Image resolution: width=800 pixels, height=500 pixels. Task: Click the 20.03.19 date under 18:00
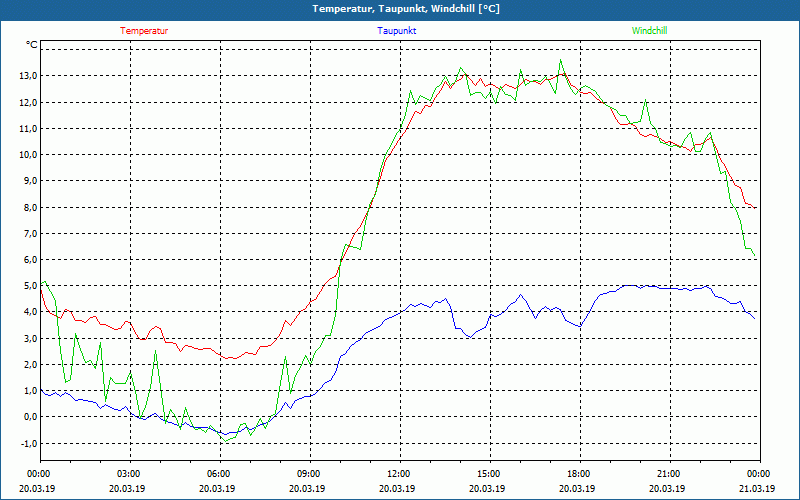coord(577,489)
